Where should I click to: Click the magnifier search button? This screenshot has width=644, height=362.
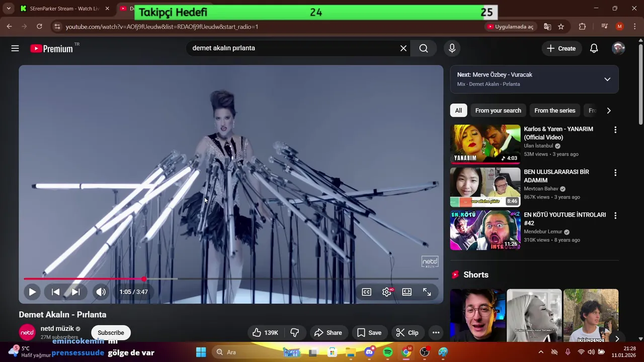point(424,48)
